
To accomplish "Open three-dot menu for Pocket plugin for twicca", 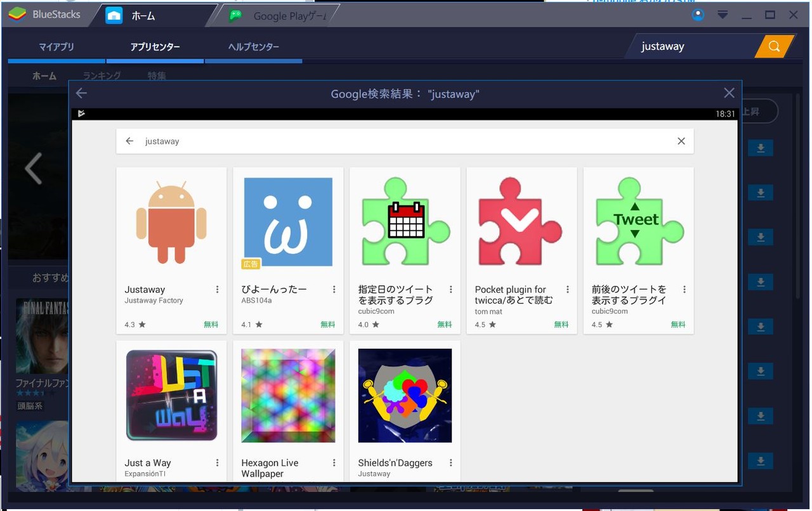I will click(x=567, y=290).
